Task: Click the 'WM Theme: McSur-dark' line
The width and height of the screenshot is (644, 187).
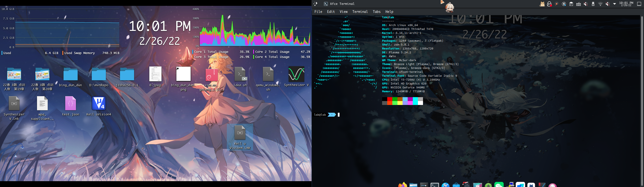Action: 399,60
